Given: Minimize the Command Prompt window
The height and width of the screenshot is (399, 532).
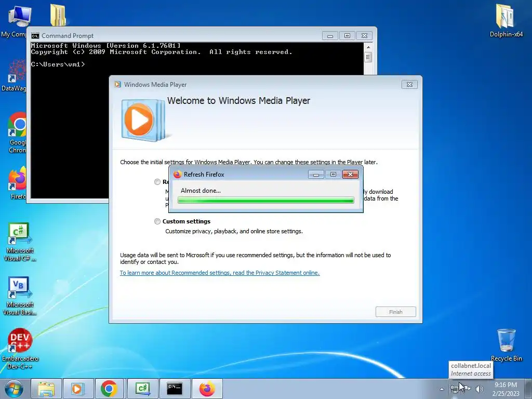Looking at the screenshot, I should pos(330,36).
